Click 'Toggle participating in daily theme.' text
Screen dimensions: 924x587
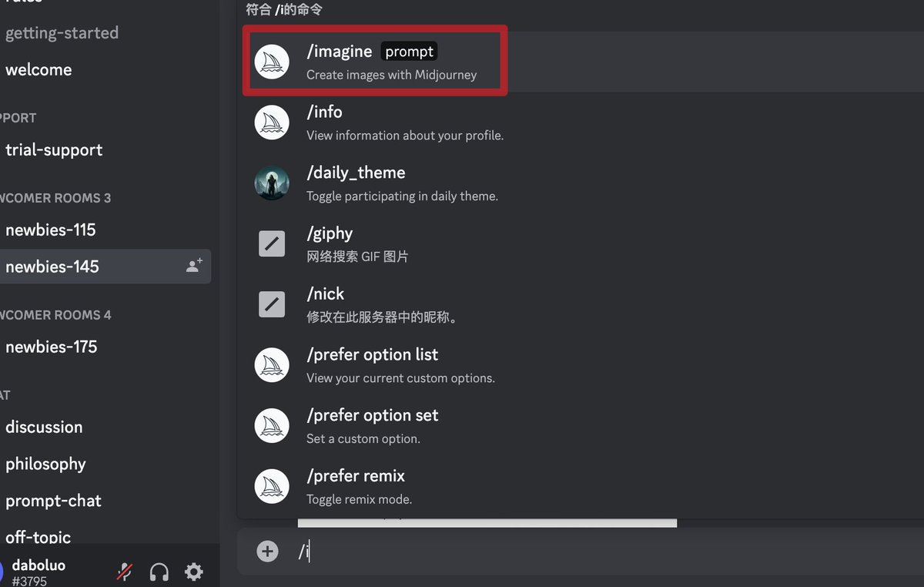click(x=402, y=196)
